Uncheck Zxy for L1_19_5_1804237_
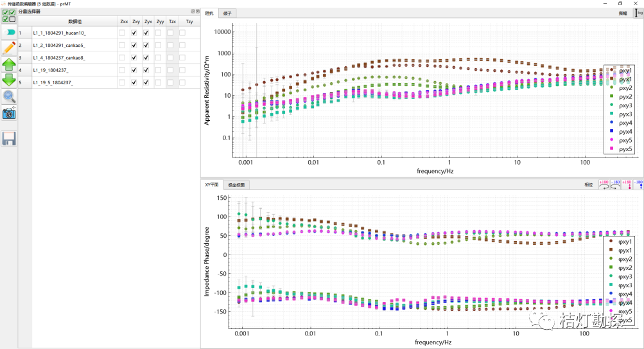 coord(134,82)
